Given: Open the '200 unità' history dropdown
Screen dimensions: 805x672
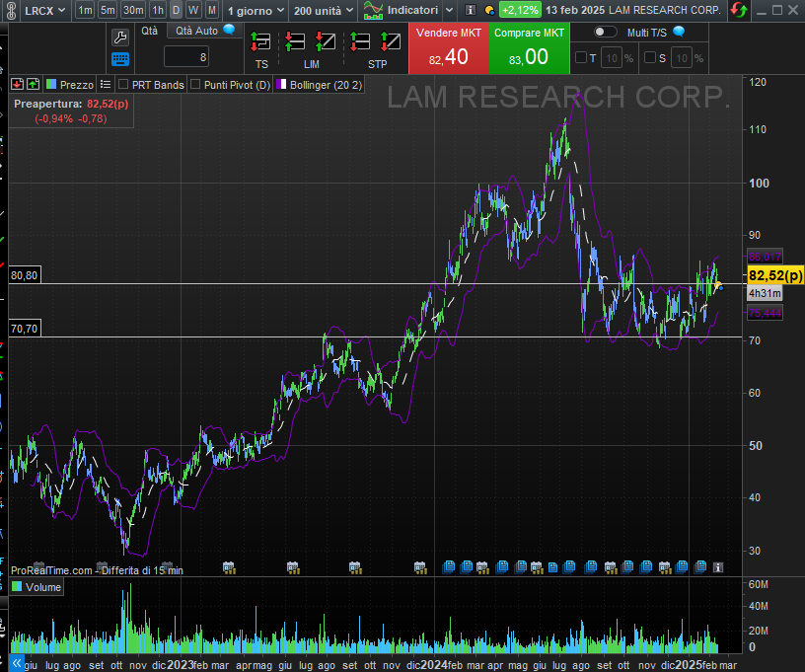Looking at the screenshot, I should 324,10.
